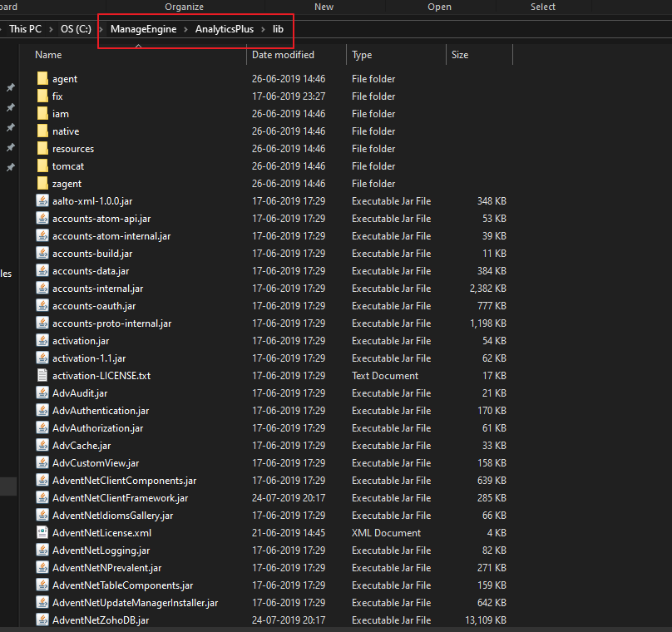Click the Name column header
672x632 pixels.
(48, 55)
